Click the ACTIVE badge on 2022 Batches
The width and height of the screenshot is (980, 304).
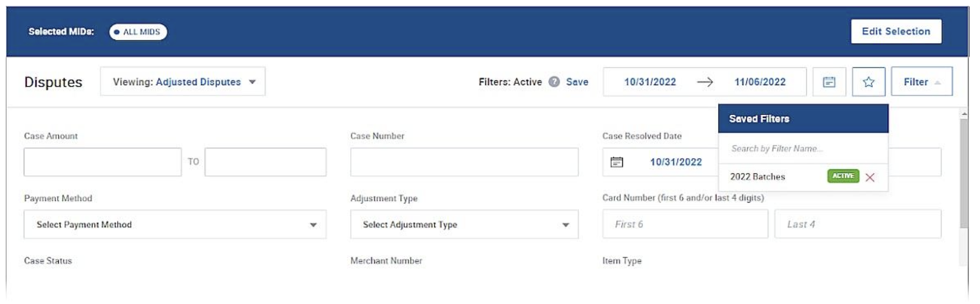842,176
